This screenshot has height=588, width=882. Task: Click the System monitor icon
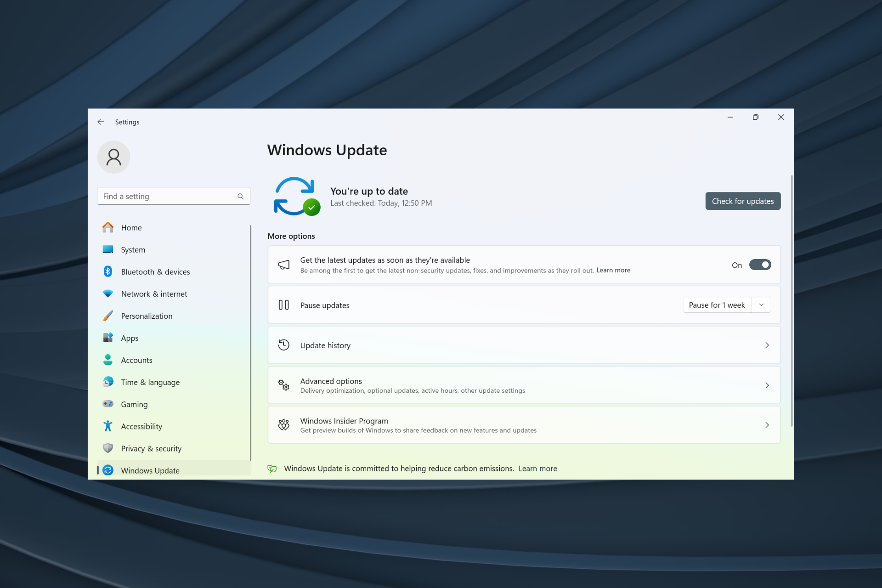click(108, 249)
